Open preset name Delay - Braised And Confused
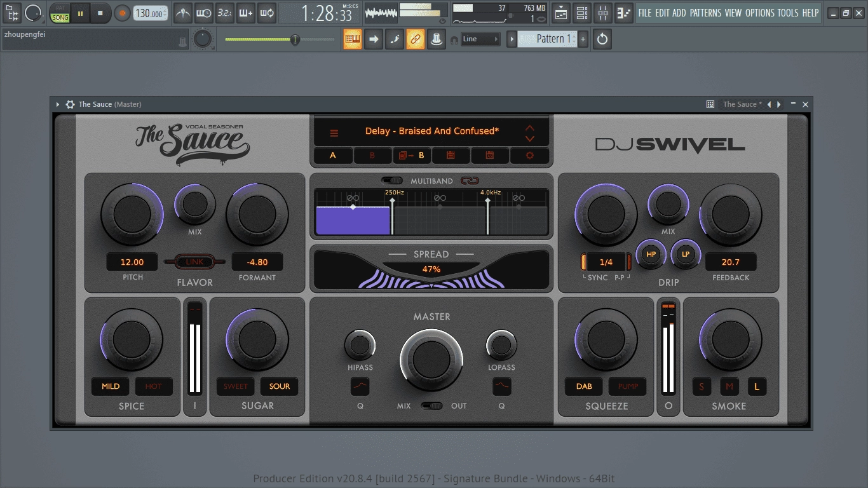This screenshot has height=488, width=868. [432, 132]
